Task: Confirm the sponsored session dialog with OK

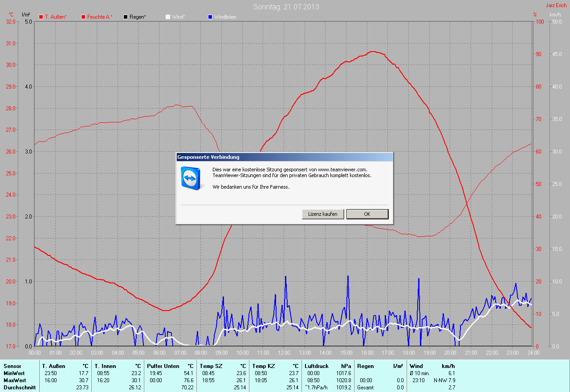Action: 367,214
